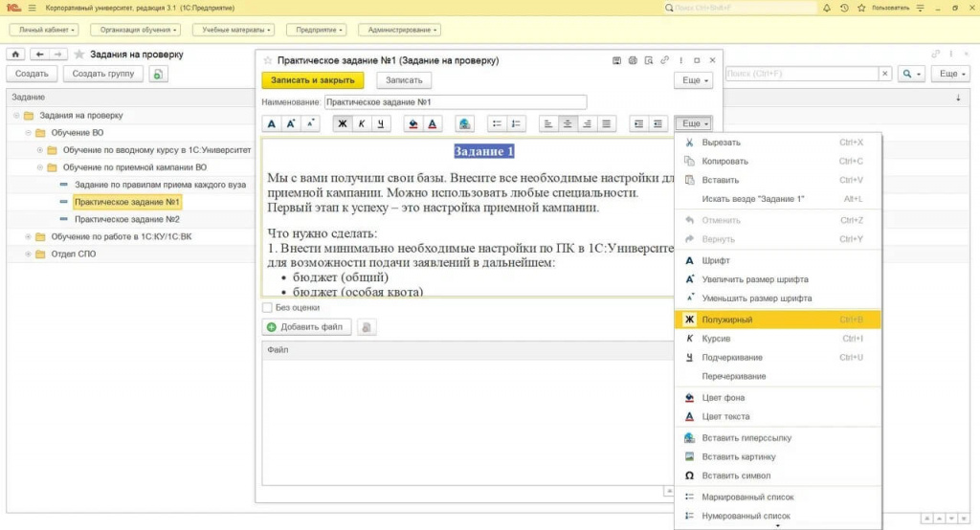
Task: Click the back navigation arrow
Action: tap(38, 55)
